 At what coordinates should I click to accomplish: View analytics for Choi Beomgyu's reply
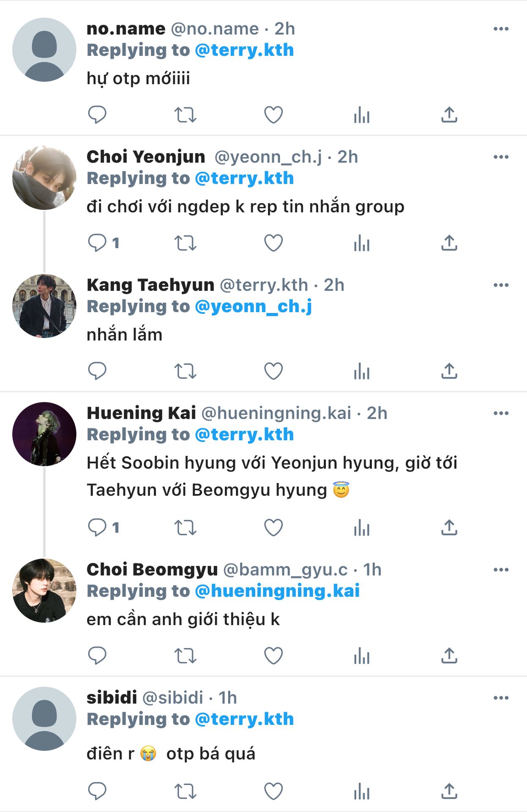click(361, 656)
